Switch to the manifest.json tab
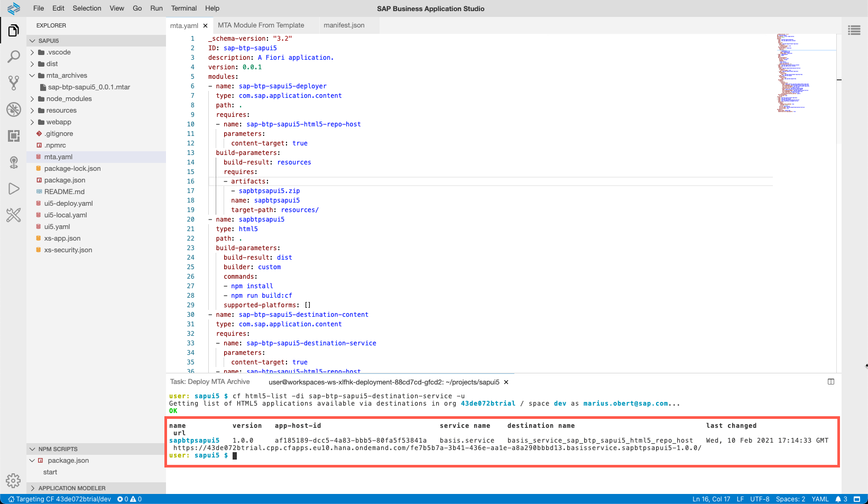868x504 pixels. (344, 25)
